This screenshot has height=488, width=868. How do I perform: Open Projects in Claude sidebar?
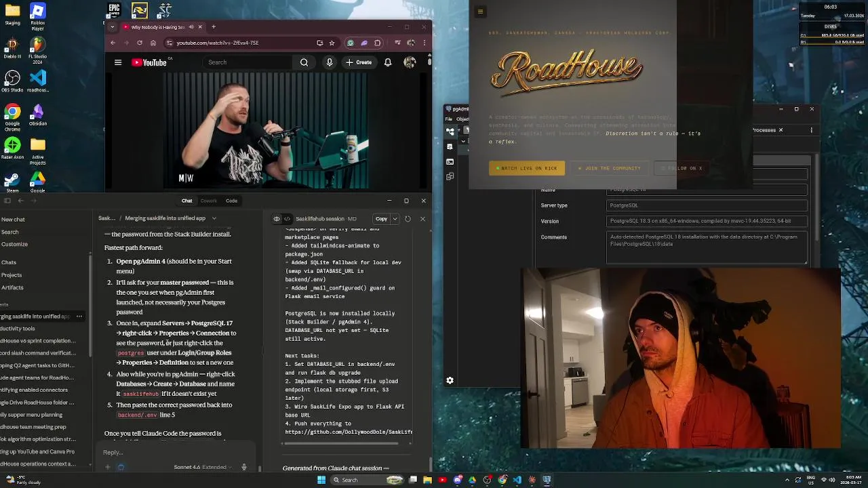click(x=12, y=275)
